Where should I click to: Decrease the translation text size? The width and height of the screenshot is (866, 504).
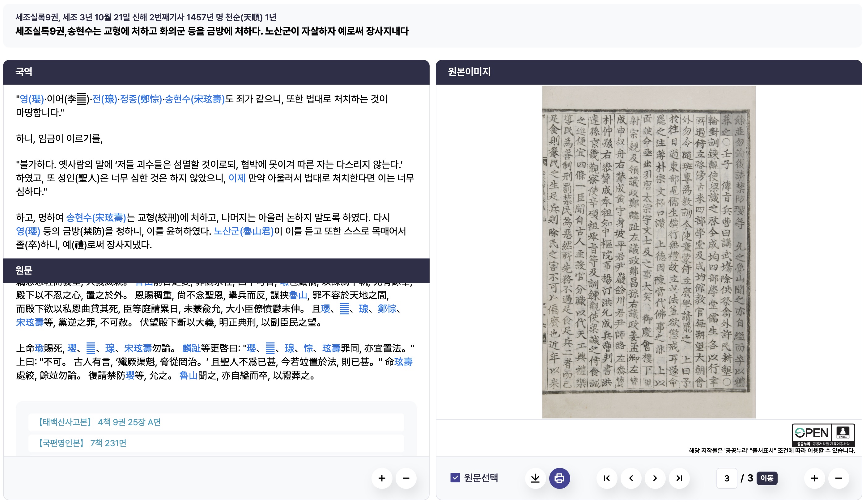tap(405, 478)
